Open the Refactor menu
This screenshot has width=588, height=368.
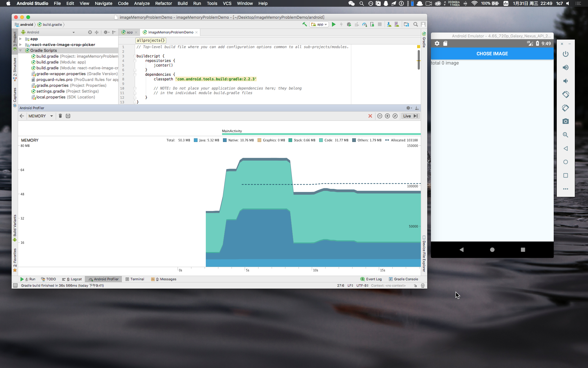pyautogui.click(x=164, y=3)
